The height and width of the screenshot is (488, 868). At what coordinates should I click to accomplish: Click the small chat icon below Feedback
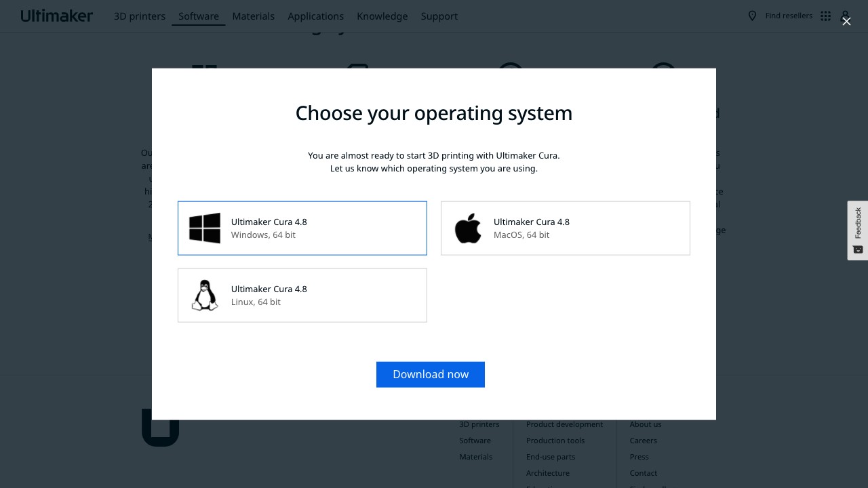857,249
